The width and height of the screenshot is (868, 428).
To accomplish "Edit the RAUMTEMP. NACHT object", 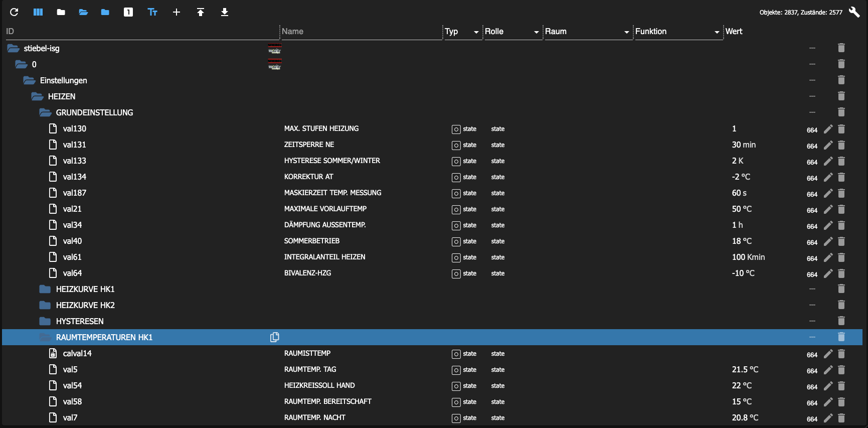I will coord(828,418).
